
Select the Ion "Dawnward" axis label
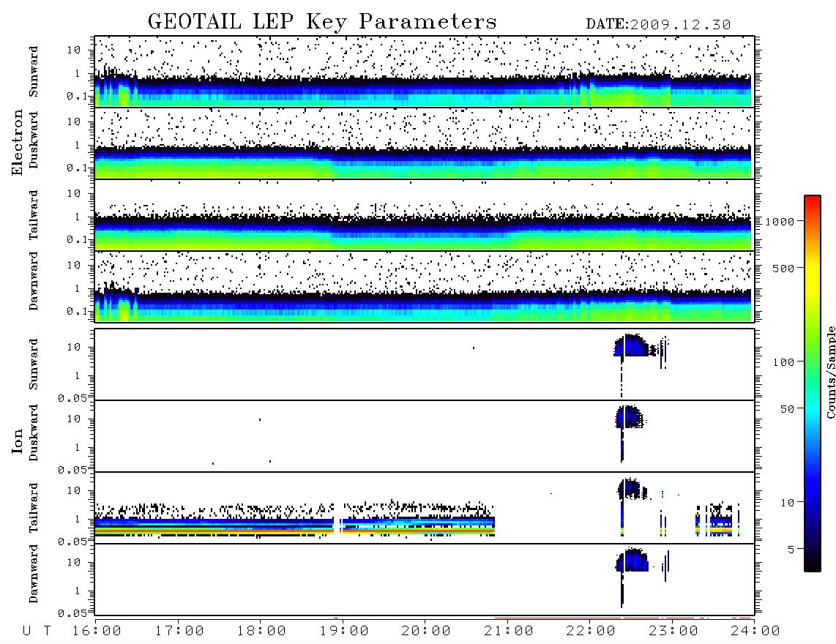[x=34, y=574]
